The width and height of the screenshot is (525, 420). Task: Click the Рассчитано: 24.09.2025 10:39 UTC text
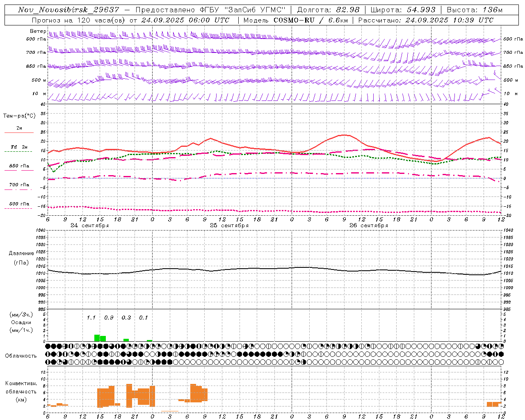(426, 20)
